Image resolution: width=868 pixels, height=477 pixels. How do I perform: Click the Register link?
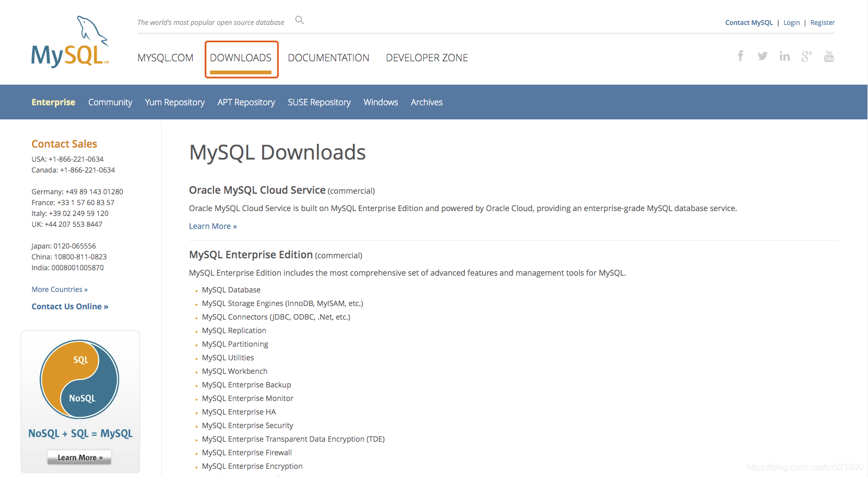tap(822, 23)
